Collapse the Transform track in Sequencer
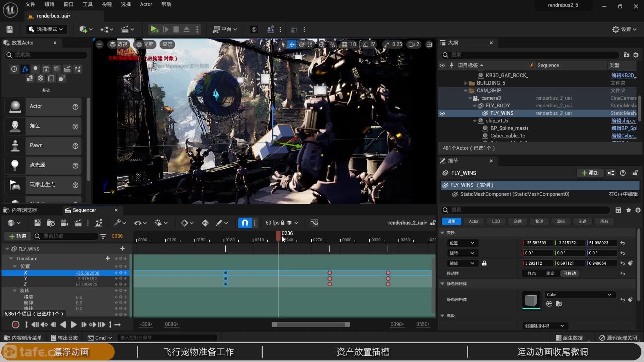Image resolution: width=644 pixels, height=362 pixels. [x=11, y=258]
